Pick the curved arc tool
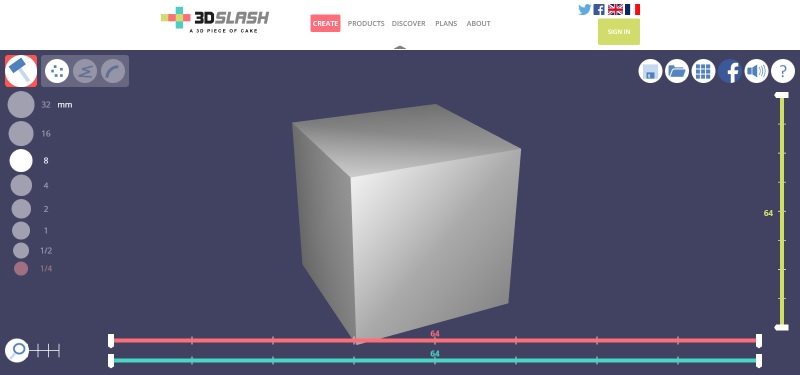 (x=113, y=71)
